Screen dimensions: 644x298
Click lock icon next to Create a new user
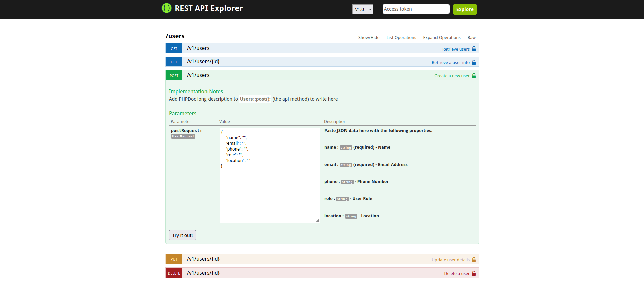tap(474, 76)
